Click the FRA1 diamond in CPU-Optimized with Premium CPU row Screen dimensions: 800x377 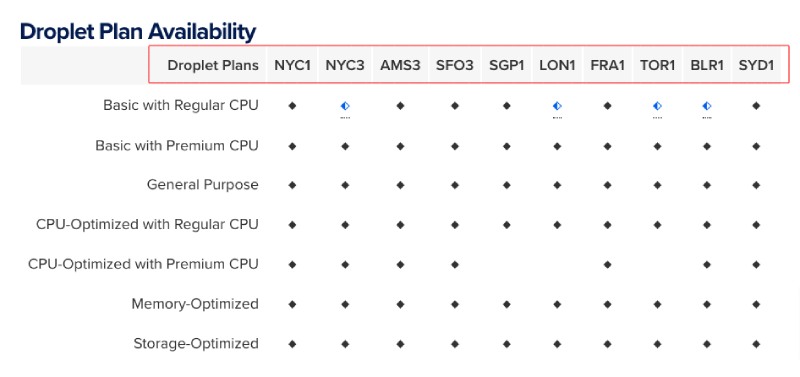click(x=607, y=265)
